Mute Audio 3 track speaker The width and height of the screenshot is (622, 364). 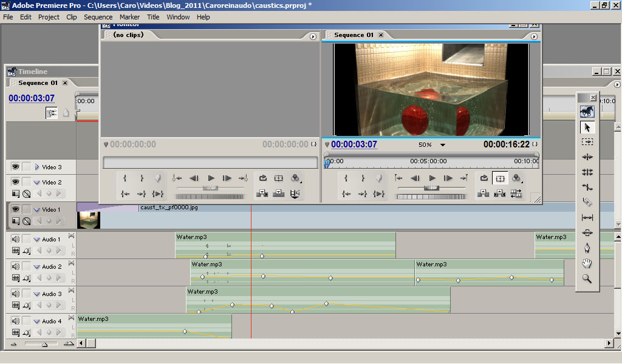click(15, 294)
